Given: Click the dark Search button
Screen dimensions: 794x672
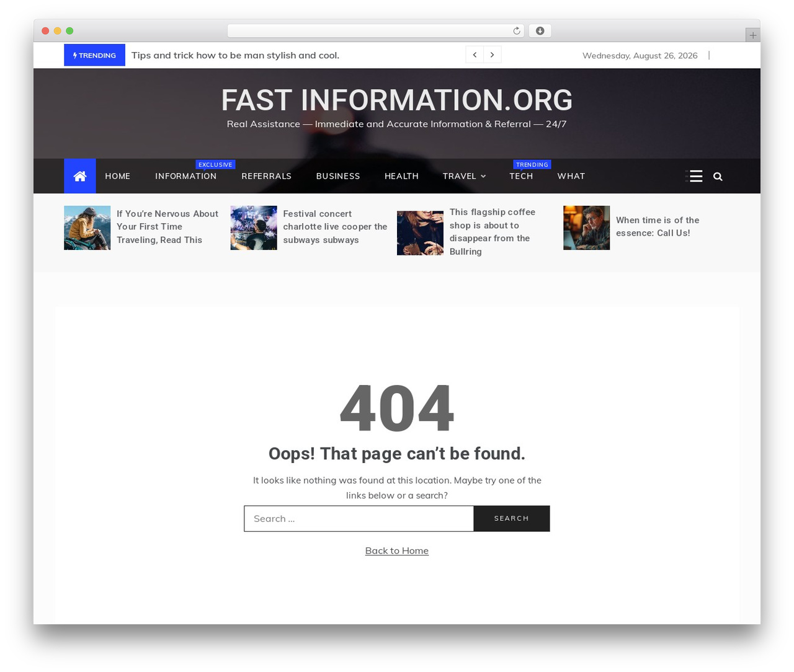Looking at the screenshot, I should 512,518.
